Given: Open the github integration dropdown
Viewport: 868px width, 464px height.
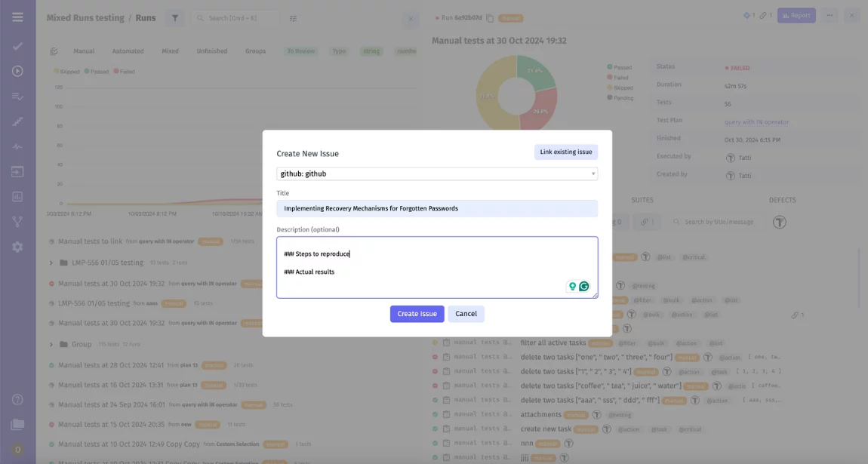Looking at the screenshot, I should [436, 173].
